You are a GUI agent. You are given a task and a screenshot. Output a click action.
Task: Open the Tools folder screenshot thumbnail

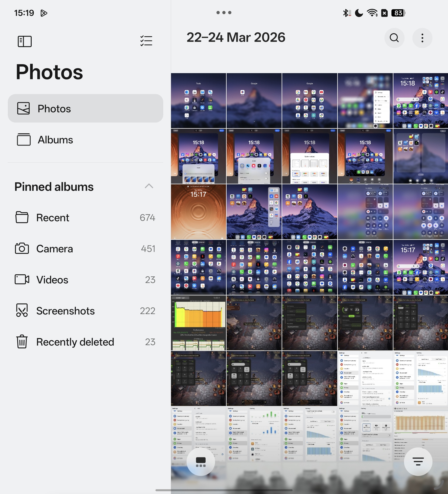coord(198,101)
